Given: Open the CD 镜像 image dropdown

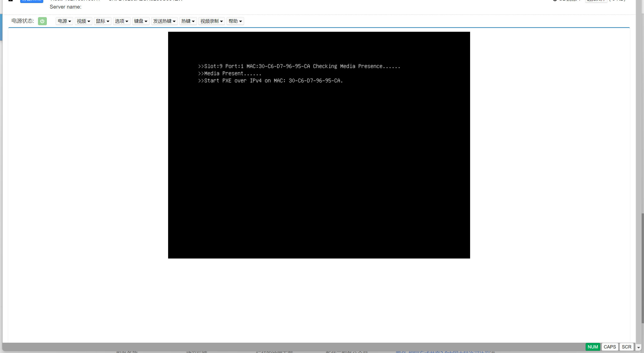Looking at the screenshot, I should tap(568, 1).
